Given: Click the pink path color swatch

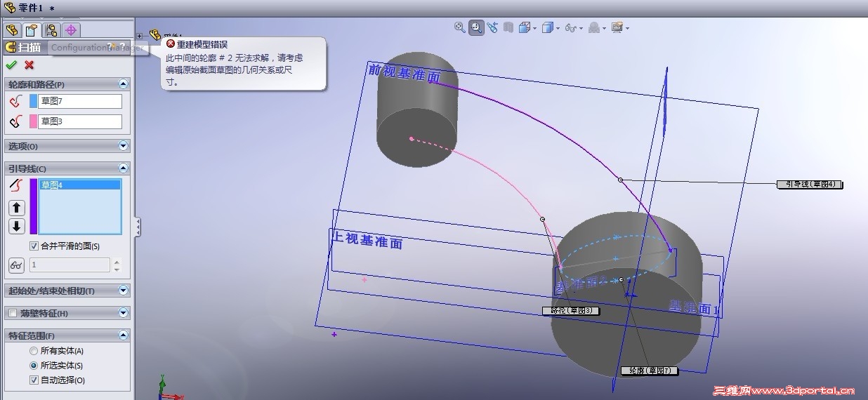Looking at the screenshot, I should [x=33, y=122].
